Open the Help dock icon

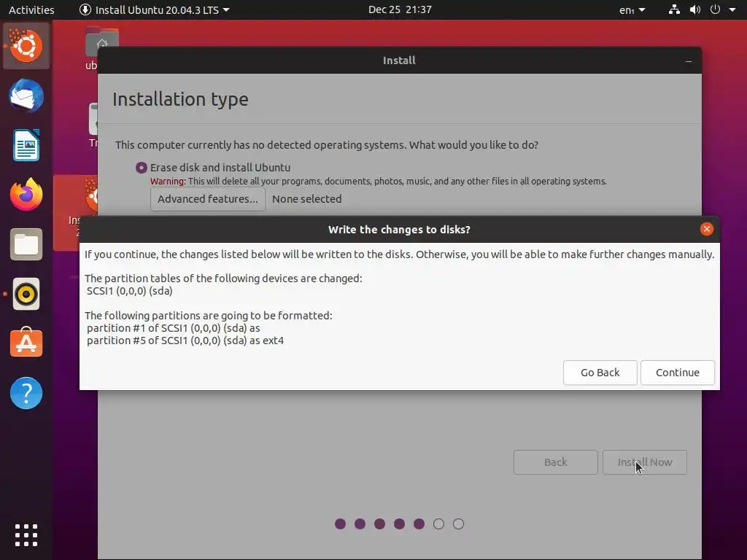click(x=26, y=393)
